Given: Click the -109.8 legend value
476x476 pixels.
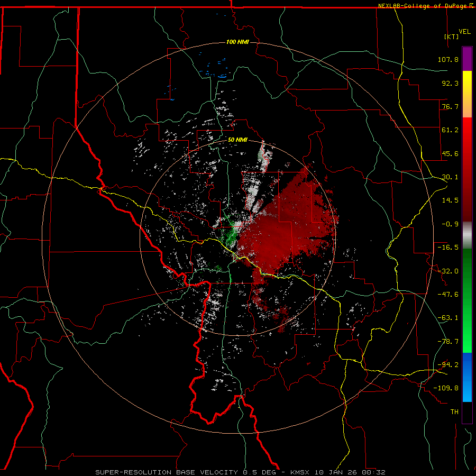Looking at the screenshot, I should (x=446, y=388).
